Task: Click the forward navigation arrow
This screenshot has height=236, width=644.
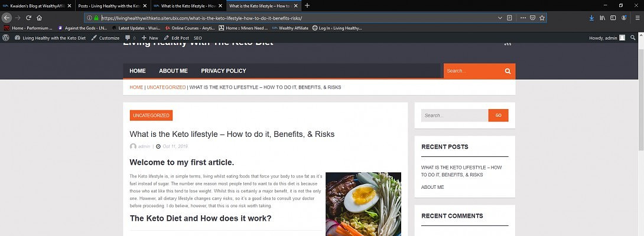Action: [x=18, y=18]
